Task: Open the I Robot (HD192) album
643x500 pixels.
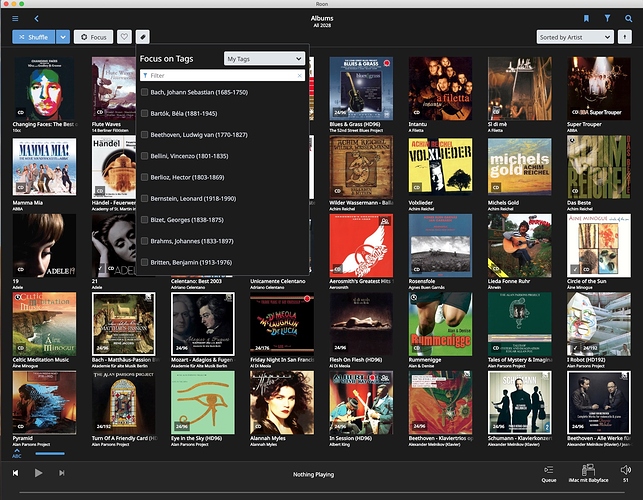Action: click(x=599, y=324)
